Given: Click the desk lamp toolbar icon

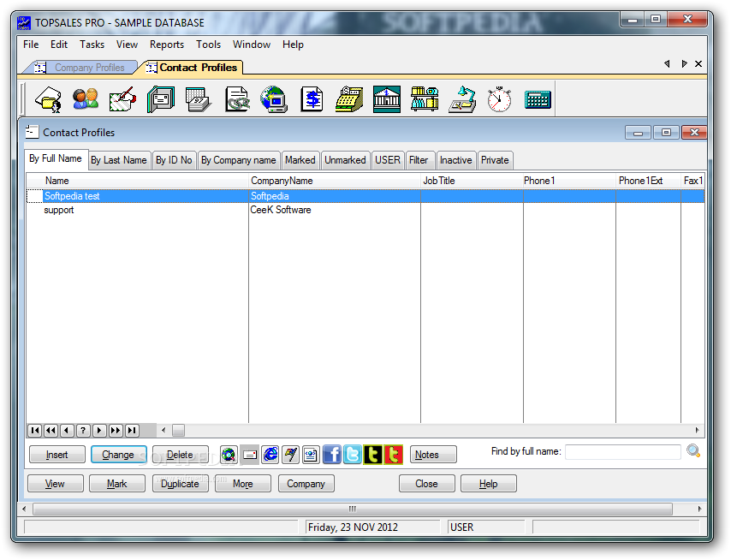Looking at the screenshot, I should (462, 99).
